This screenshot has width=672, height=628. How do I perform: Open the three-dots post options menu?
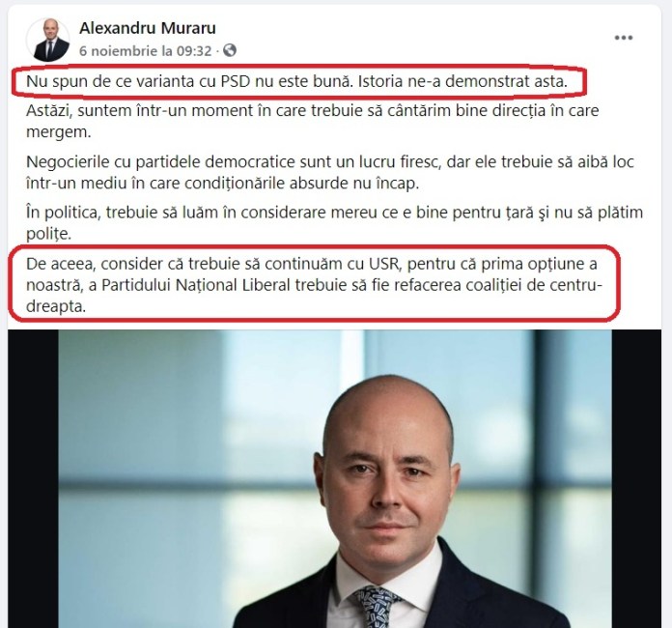pos(624,38)
